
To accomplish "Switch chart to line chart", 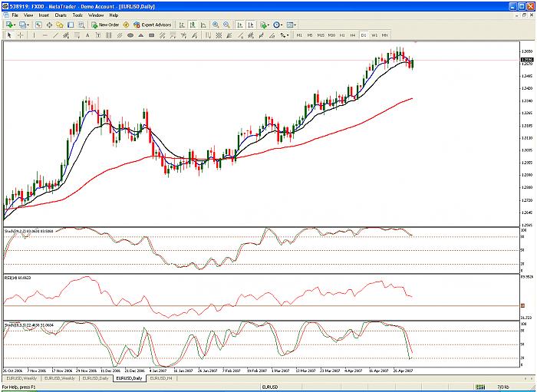I will point(203,25).
